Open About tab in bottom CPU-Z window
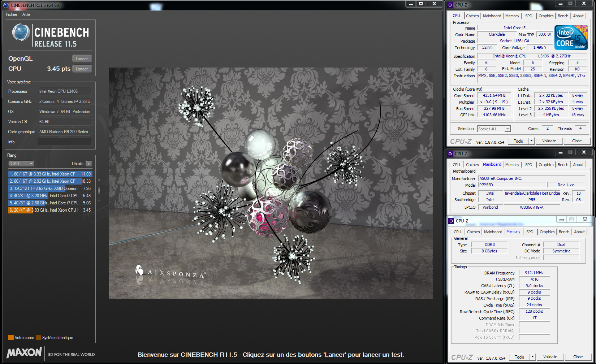Viewport: 596px width, 364px height. click(579, 232)
